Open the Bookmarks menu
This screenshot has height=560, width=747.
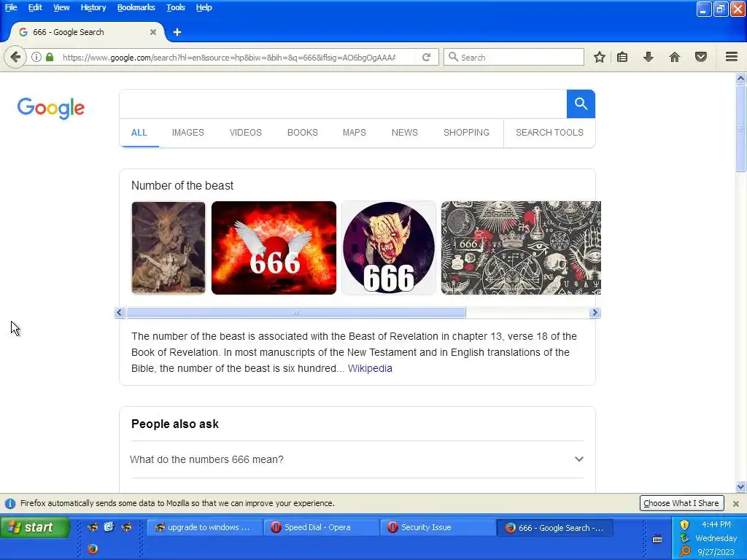coord(136,7)
